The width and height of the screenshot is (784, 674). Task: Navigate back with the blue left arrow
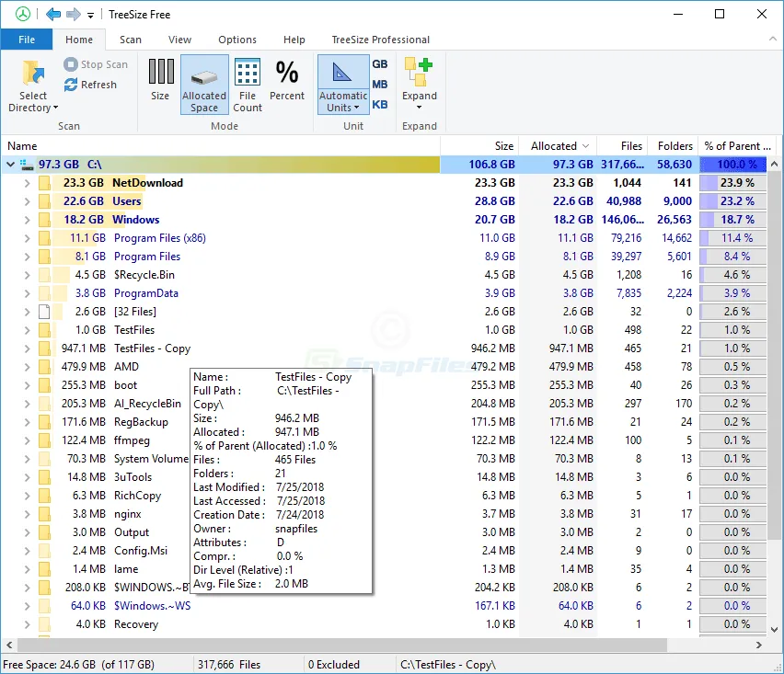[x=53, y=14]
